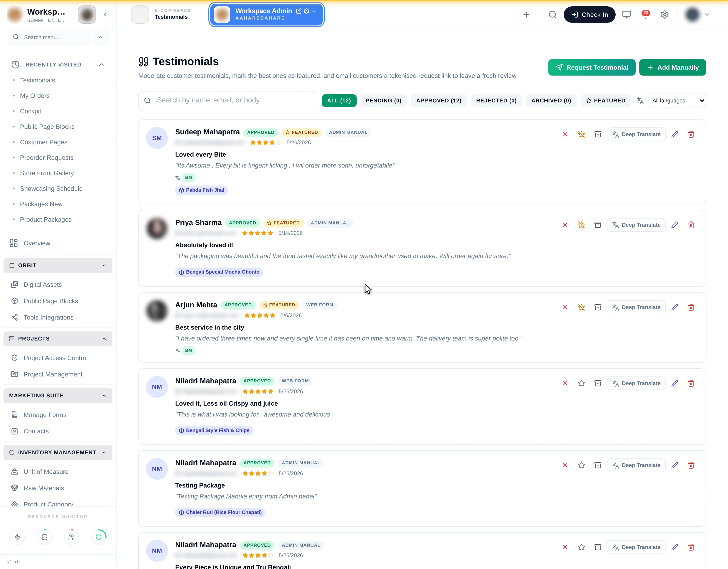The height and width of the screenshot is (569, 728).
Task: Archive Priya Sharma's testimonial
Action: [x=598, y=225]
